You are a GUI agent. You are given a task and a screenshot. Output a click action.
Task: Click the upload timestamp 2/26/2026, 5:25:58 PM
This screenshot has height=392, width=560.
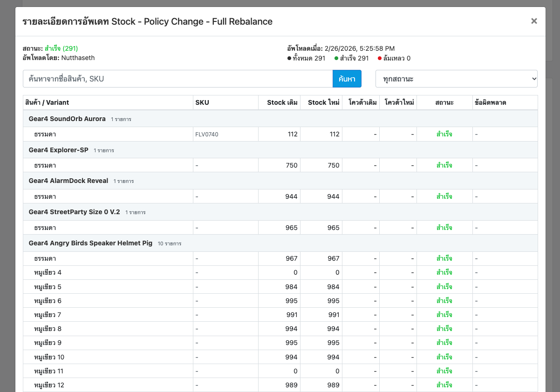(359, 48)
